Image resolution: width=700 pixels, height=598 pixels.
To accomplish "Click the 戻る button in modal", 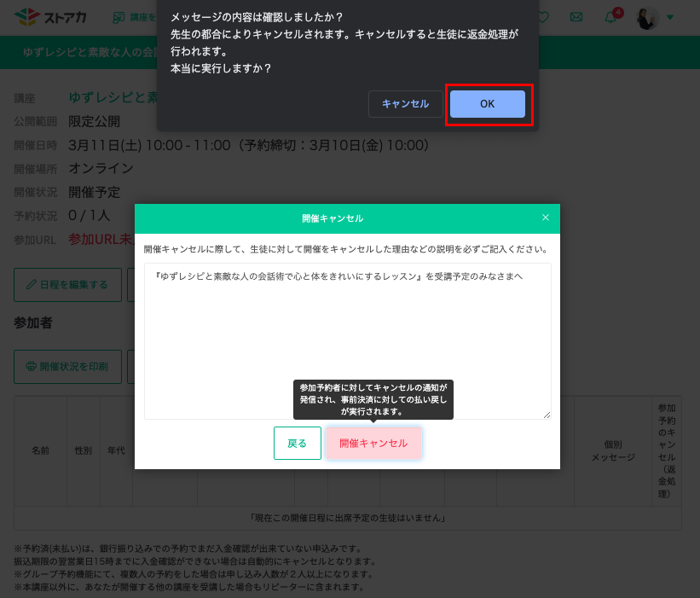I will pyautogui.click(x=298, y=443).
